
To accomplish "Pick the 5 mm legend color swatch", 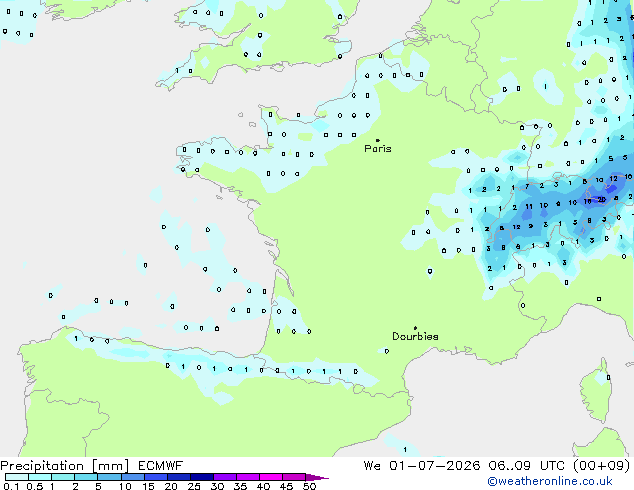I will coord(109,477).
